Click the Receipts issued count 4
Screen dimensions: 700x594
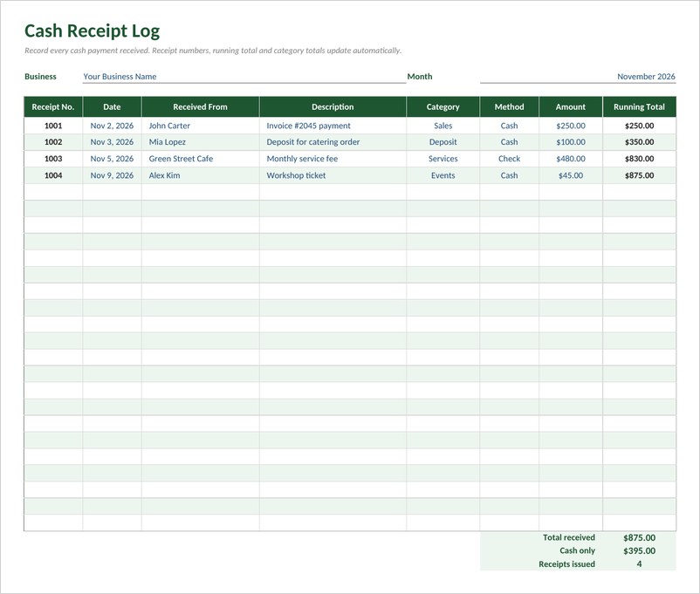coord(639,564)
